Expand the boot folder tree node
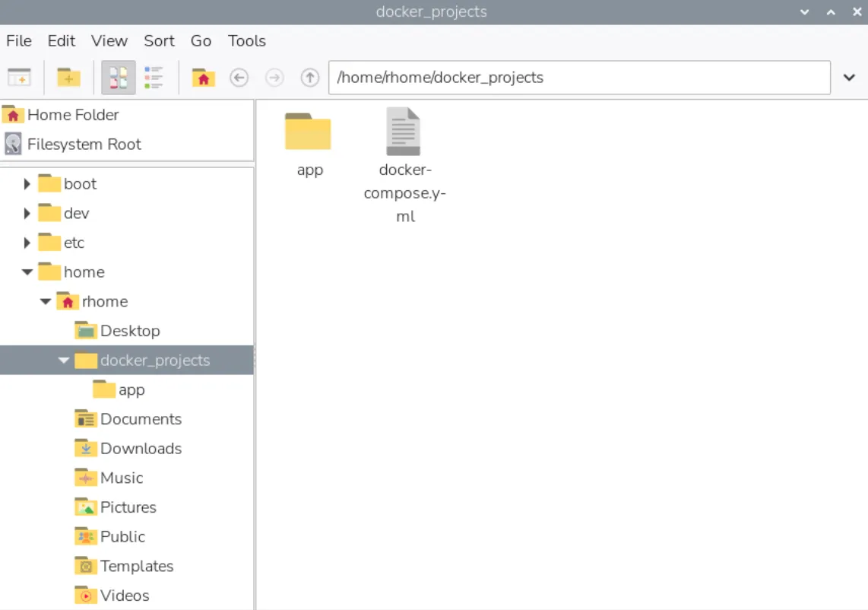868x610 pixels. [x=27, y=184]
